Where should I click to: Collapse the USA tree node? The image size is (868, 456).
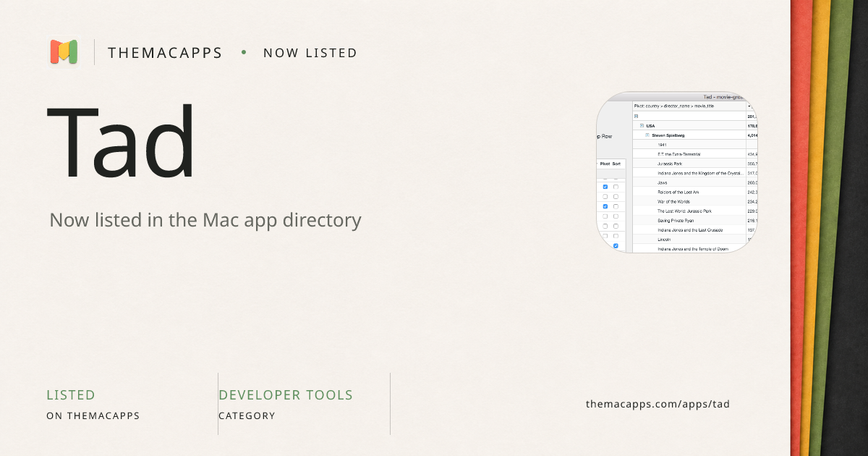coord(642,125)
